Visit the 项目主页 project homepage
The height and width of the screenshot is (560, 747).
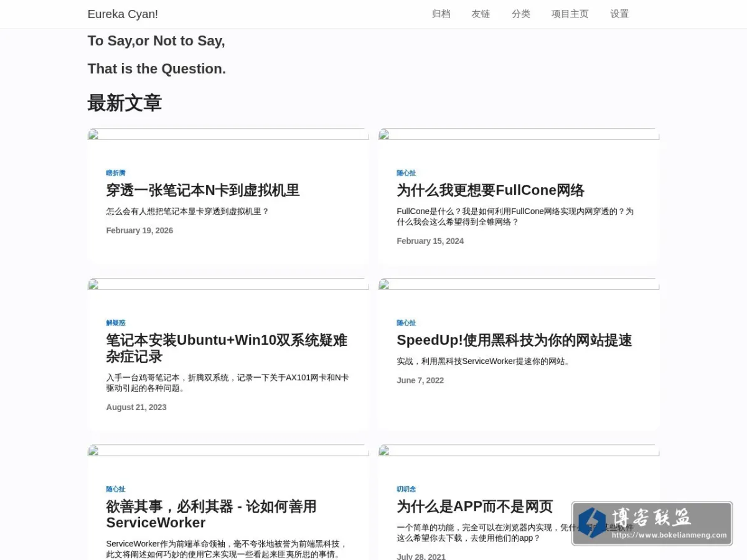pos(570,14)
